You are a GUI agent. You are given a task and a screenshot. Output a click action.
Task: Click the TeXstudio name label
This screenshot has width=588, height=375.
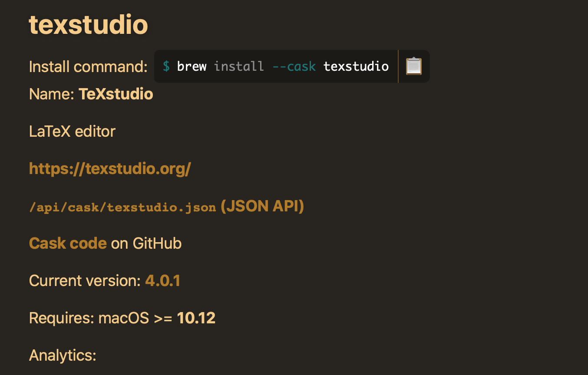[116, 94]
